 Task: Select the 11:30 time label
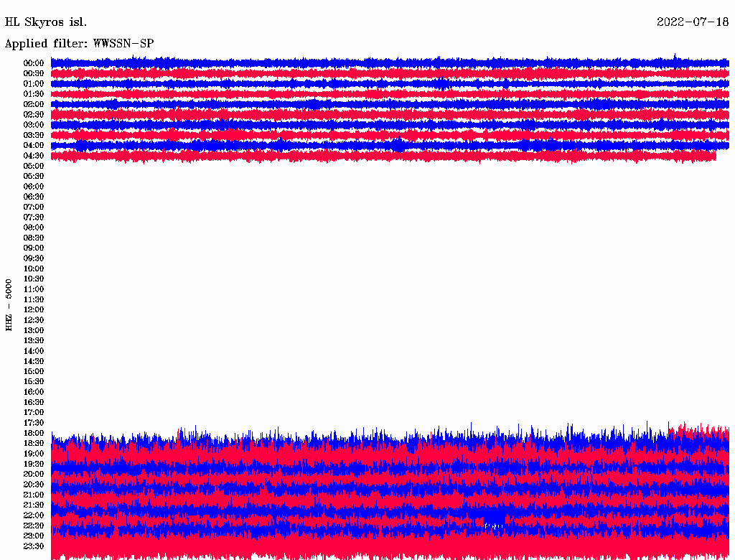coord(34,299)
